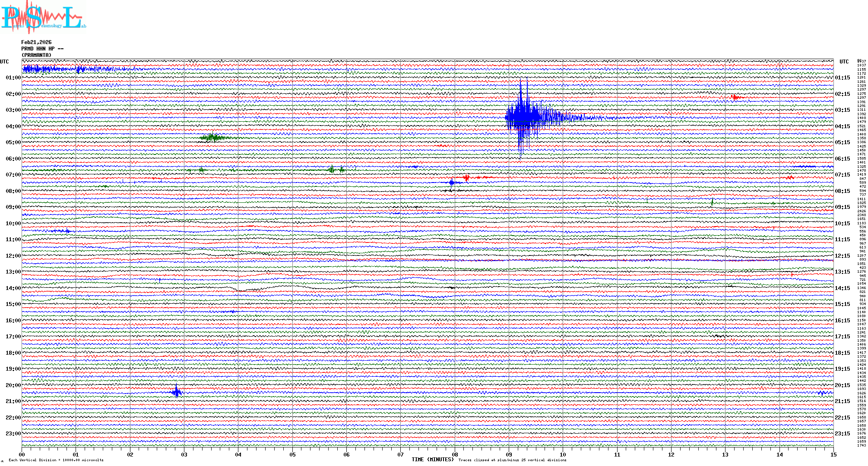Select the 23:00 hour label on left axis
This screenshot has width=868, height=466.
click(x=13, y=434)
